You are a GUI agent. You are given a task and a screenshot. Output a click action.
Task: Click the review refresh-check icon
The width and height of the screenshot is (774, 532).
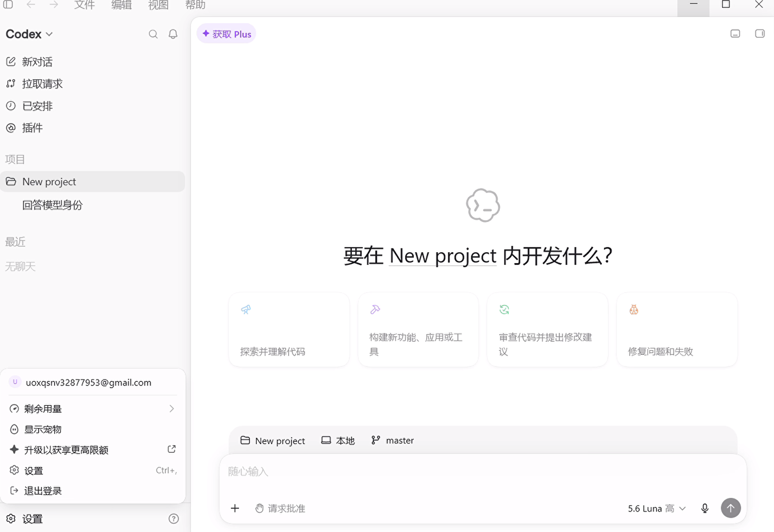[504, 310]
